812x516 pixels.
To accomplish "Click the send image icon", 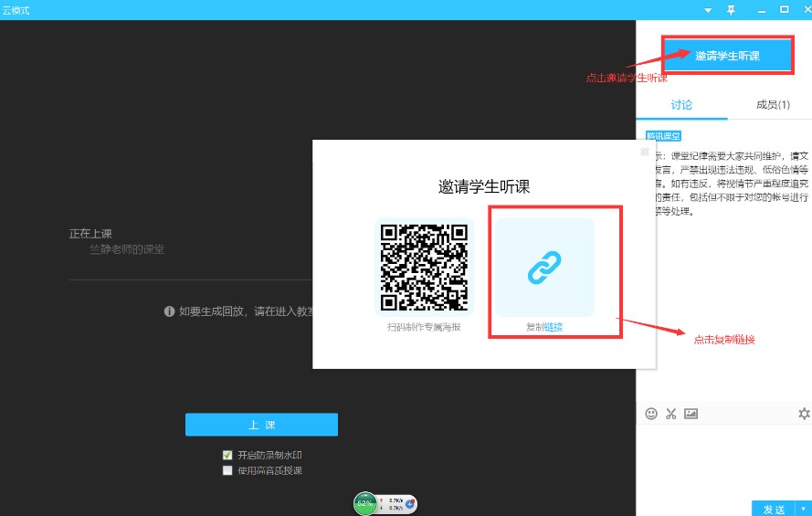I will coord(691,414).
